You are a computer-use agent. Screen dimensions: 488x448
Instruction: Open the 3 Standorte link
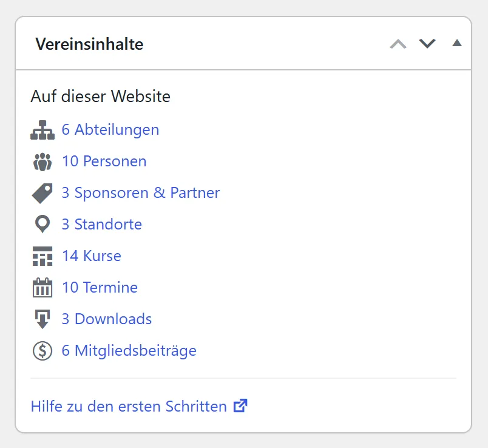pyautogui.click(x=102, y=224)
